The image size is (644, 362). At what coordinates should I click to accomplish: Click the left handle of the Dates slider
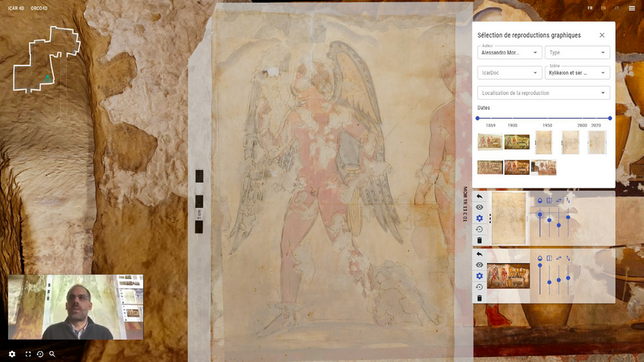pyautogui.click(x=478, y=118)
